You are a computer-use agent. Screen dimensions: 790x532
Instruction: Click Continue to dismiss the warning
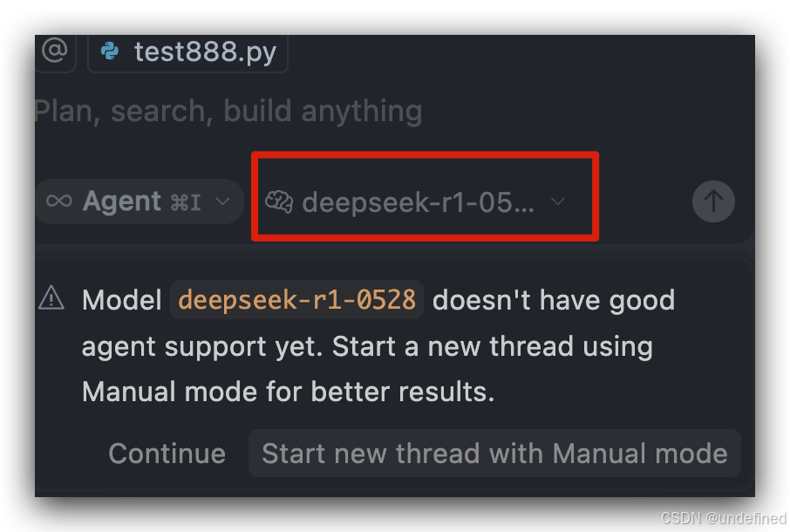(167, 454)
